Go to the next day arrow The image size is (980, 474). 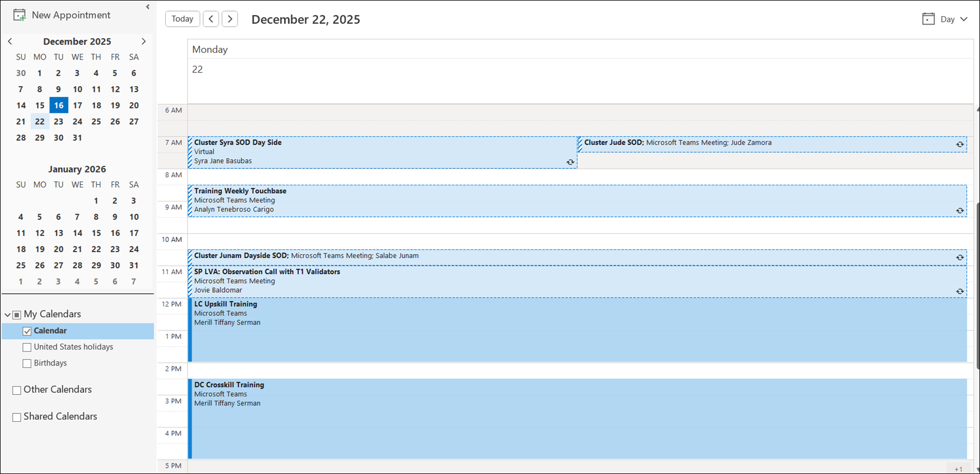tap(230, 19)
